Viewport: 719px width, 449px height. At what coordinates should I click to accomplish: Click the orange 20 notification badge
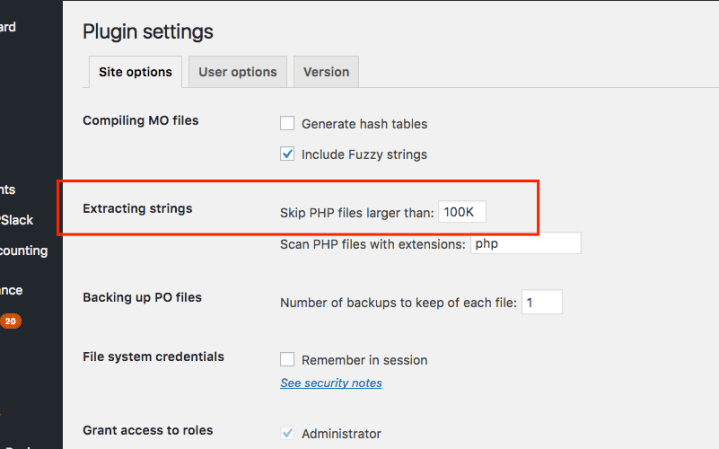pyautogui.click(x=11, y=321)
